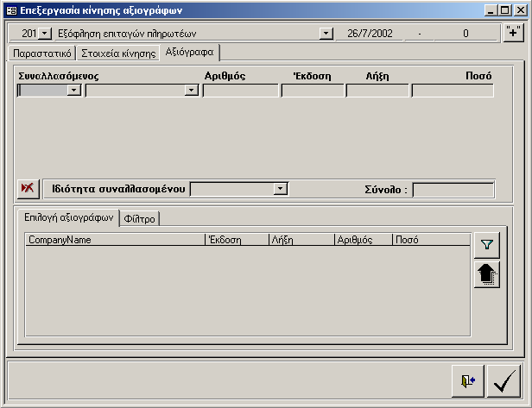532x408 pixels.
Task: Select the Επιλογή αξιογράφων tab
Action: (x=68, y=218)
